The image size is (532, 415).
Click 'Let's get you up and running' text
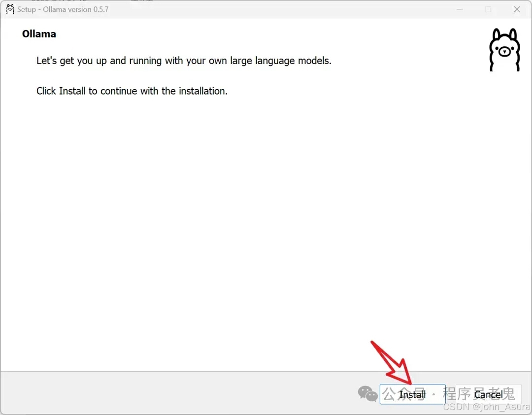(x=184, y=61)
